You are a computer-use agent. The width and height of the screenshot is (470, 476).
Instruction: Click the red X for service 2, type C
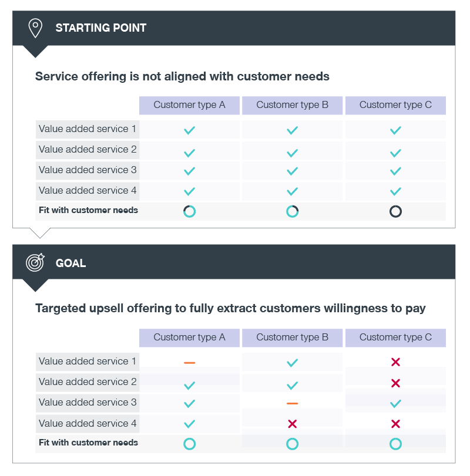[x=395, y=383]
